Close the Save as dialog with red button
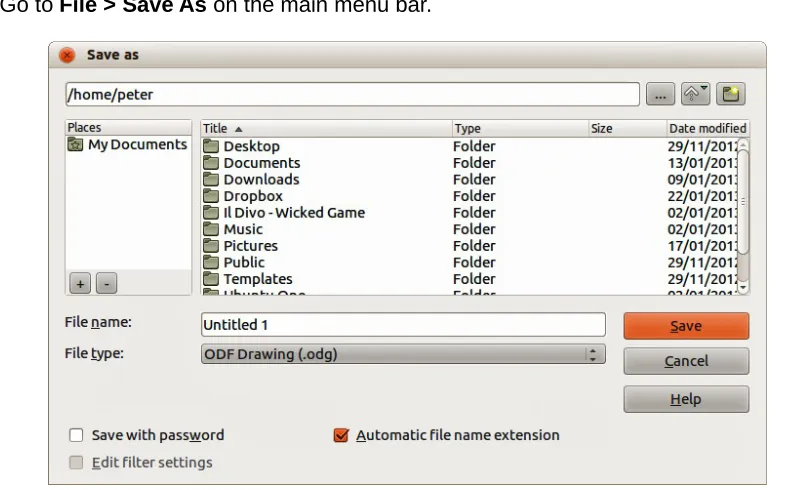The width and height of the screenshot is (790, 490). click(x=67, y=55)
